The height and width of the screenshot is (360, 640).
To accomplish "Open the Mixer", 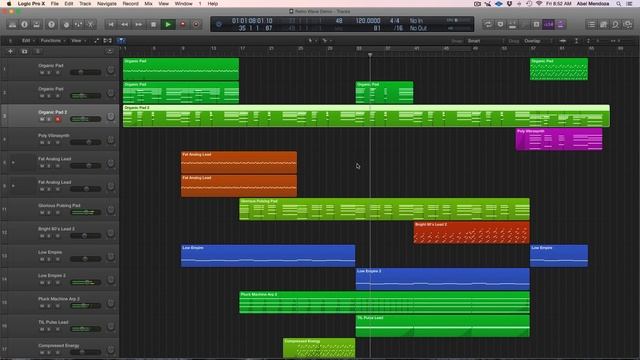I will point(78,24).
